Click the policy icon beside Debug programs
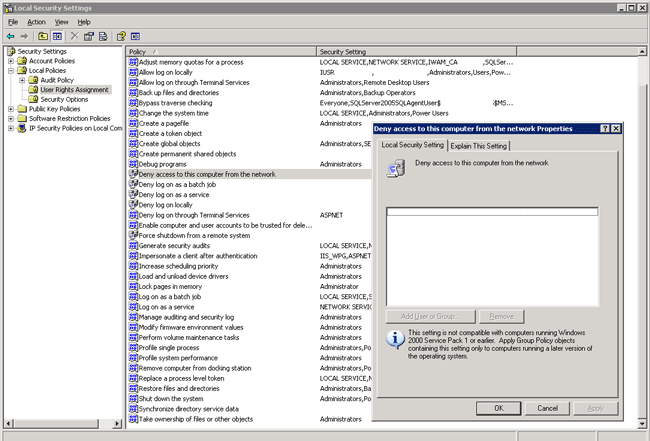The height and width of the screenshot is (441, 650). click(133, 164)
